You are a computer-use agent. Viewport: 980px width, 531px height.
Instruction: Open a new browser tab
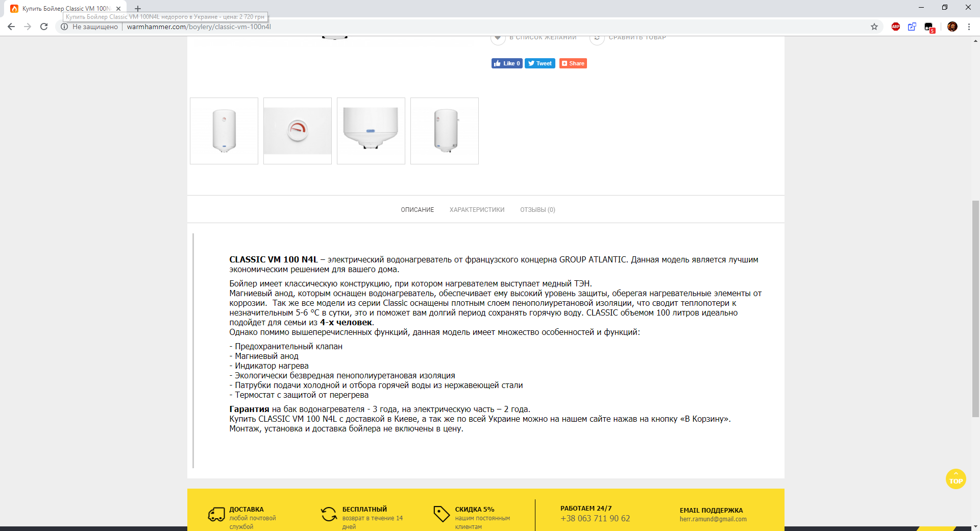pyautogui.click(x=138, y=9)
